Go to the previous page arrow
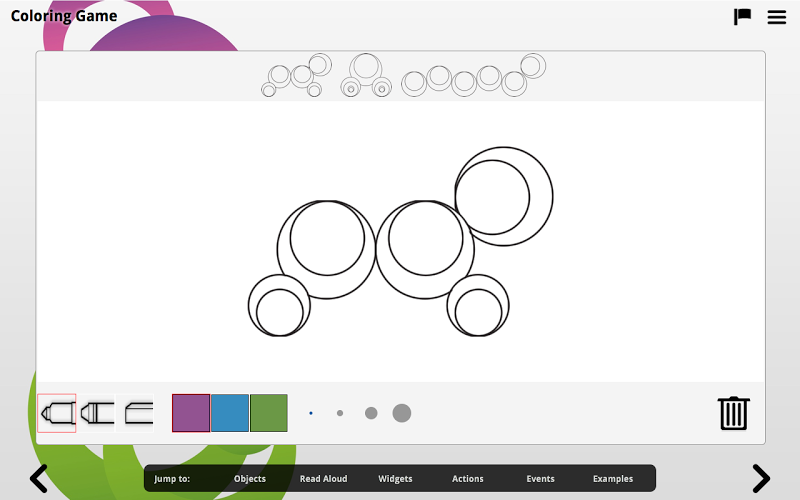Screen dimensions: 800x500 click(39, 479)
